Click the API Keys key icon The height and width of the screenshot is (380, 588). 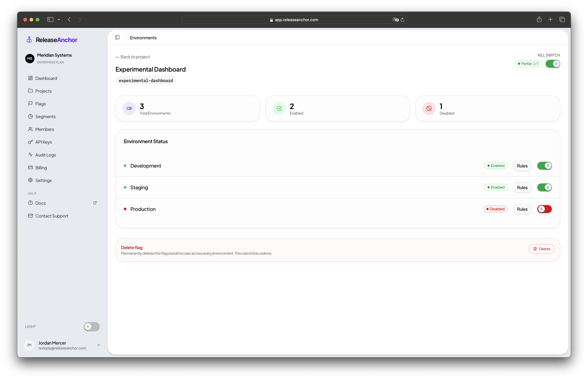(x=30, y=142)
